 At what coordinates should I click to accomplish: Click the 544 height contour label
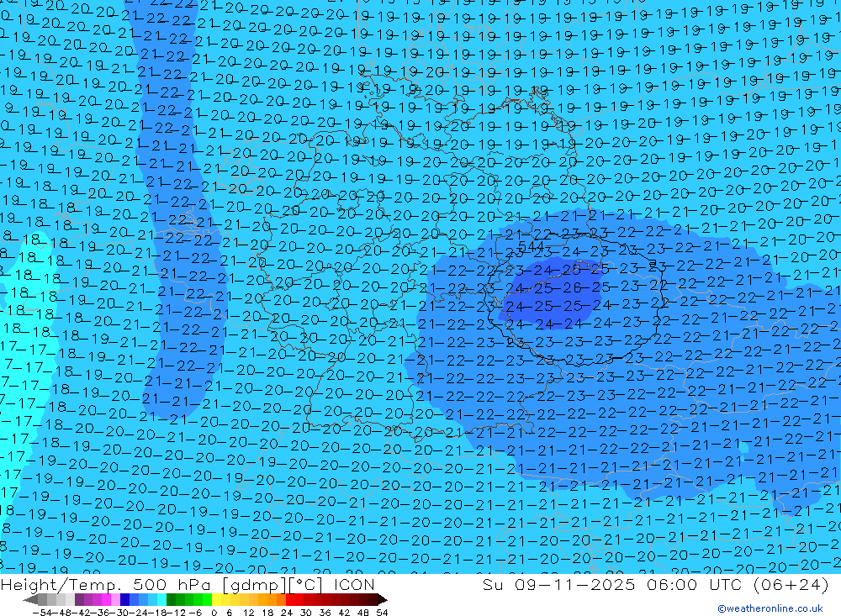[531, 246]
